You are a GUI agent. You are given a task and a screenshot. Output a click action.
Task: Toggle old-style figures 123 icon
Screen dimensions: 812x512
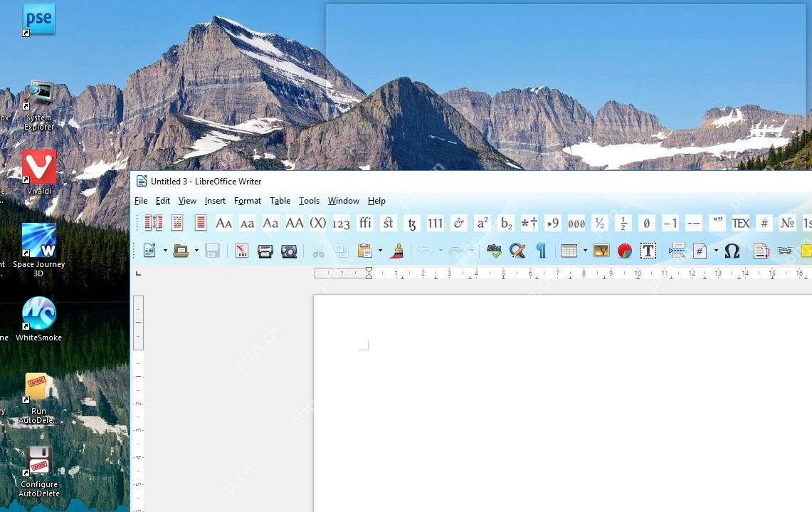coord(341,224)
